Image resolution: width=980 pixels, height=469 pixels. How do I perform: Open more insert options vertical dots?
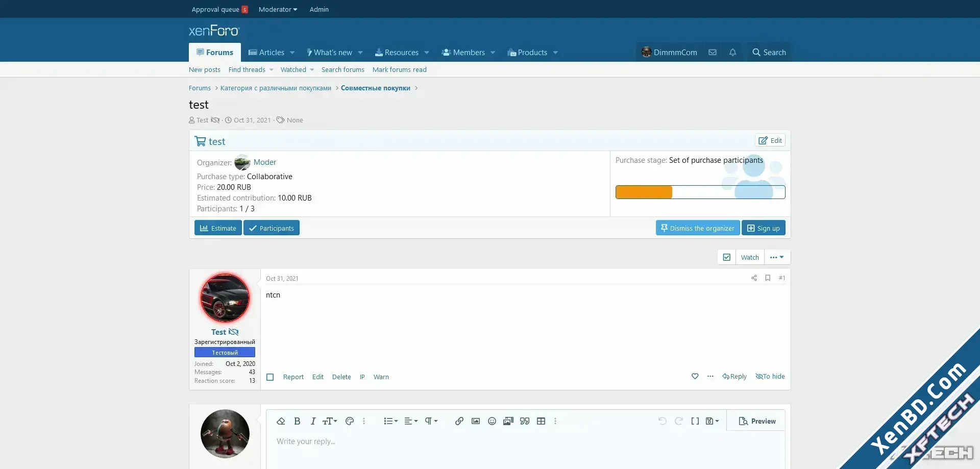[x=555, y=421]
